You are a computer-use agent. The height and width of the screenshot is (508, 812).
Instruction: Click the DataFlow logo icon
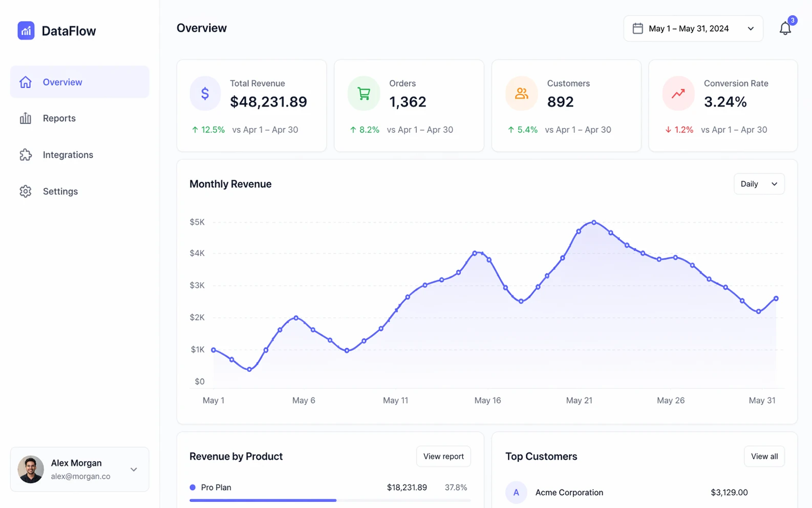[26, 31]
